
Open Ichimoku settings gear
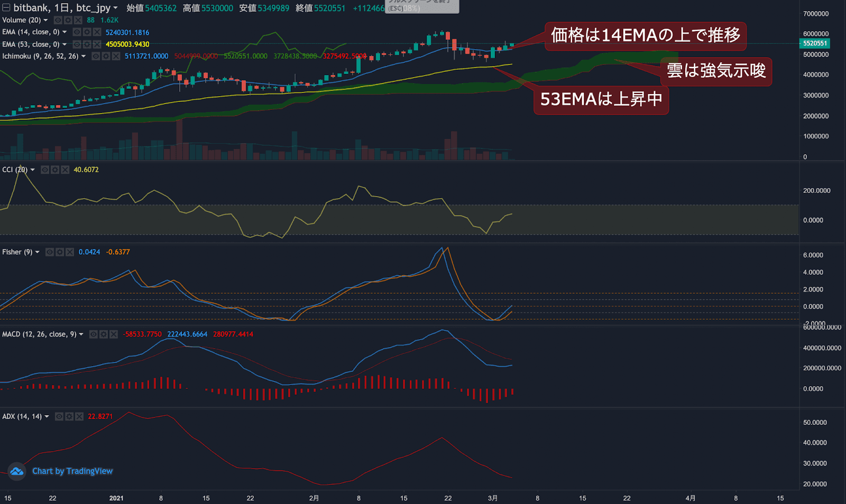click(105, 56)
